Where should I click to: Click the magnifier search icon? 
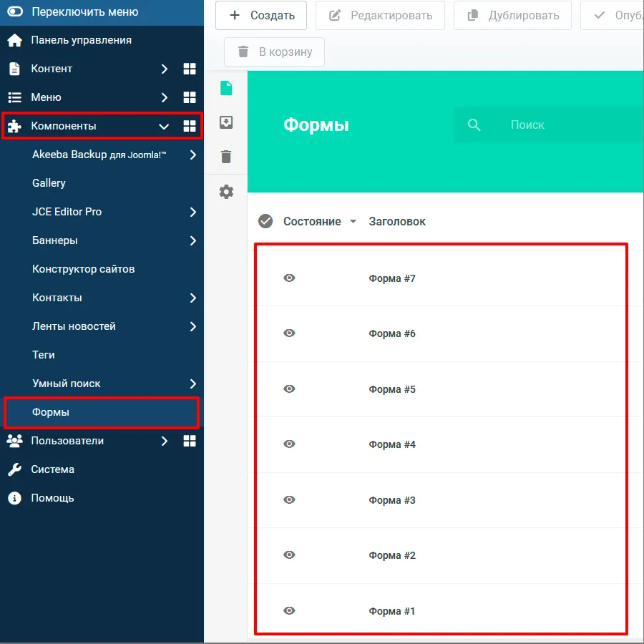point(474,125)
